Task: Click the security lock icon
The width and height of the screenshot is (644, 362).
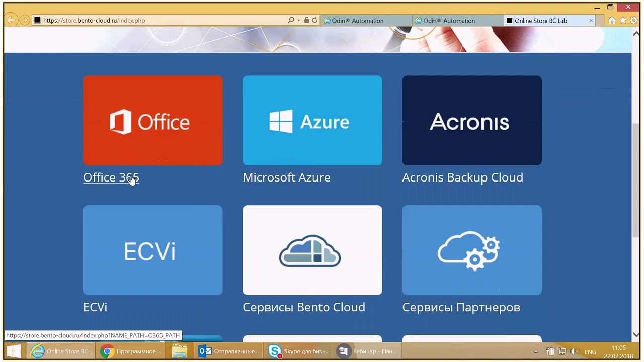Action: (306, 21)
